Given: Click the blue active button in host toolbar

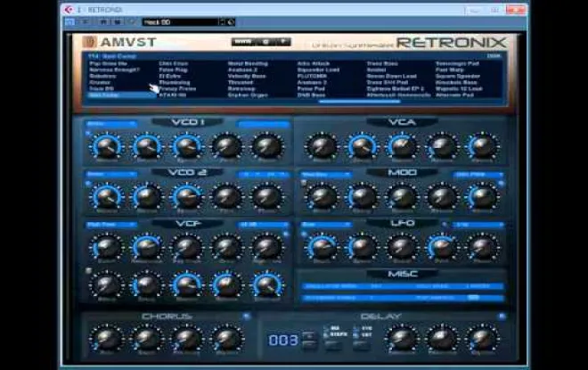Looking at the screenshot, I should pos(69,22).
